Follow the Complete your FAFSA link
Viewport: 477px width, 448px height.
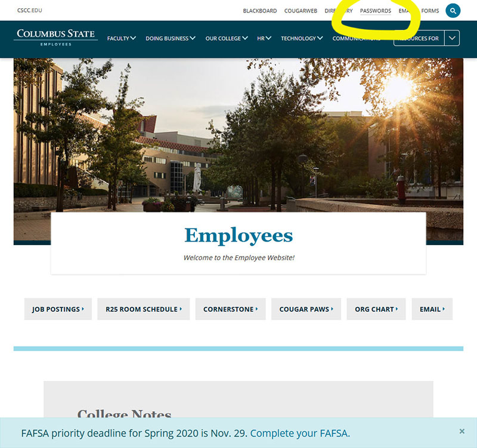pos(300,433)
